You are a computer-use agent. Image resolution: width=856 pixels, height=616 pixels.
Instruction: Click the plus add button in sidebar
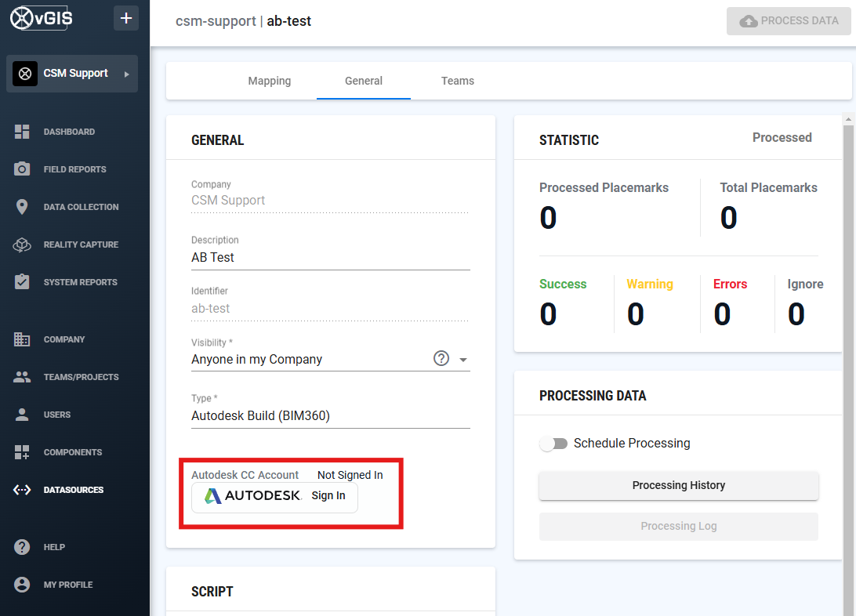[x=126, y=18]
